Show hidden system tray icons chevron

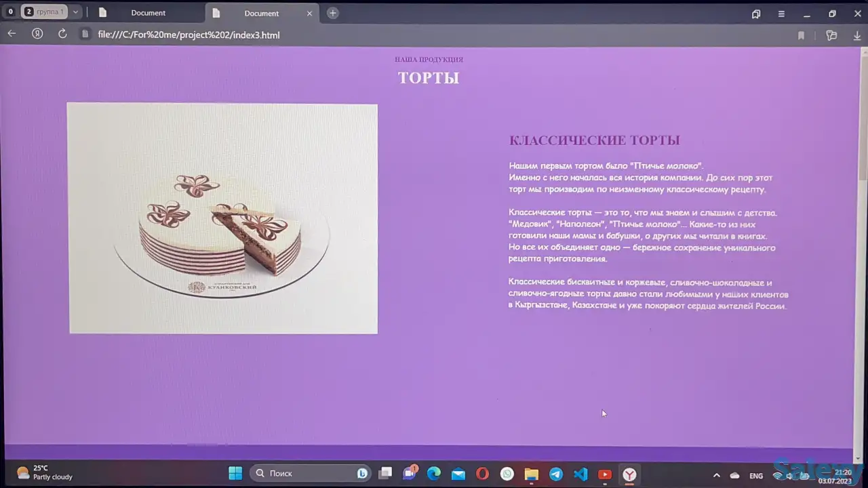tap(716, 476)
